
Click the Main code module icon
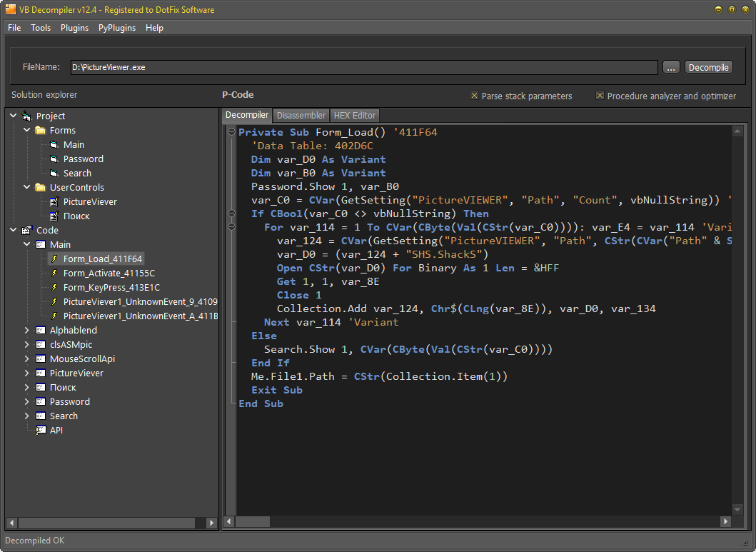(x=41, y=244)
